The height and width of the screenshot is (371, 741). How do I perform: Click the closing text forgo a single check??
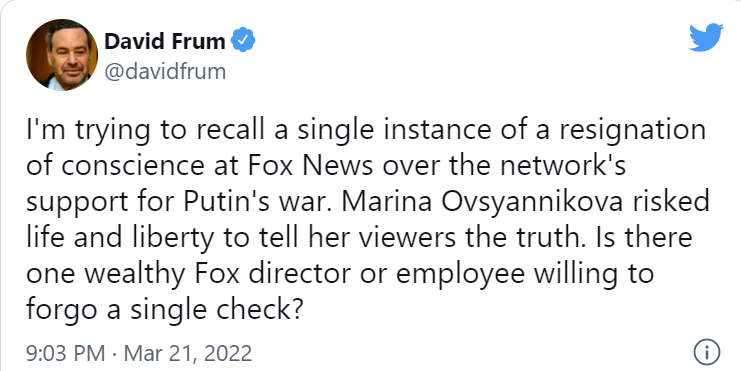pyautogui.click(x=164, y=310)
